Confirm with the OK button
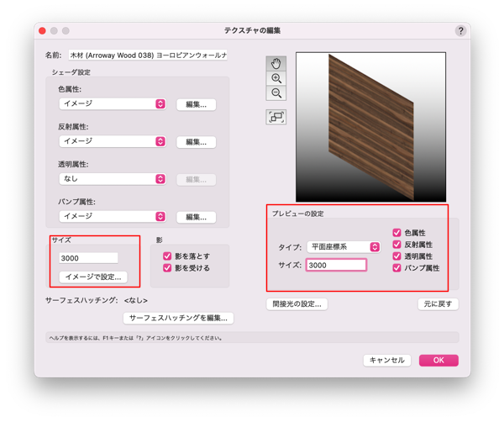 [x=438, y=361]
